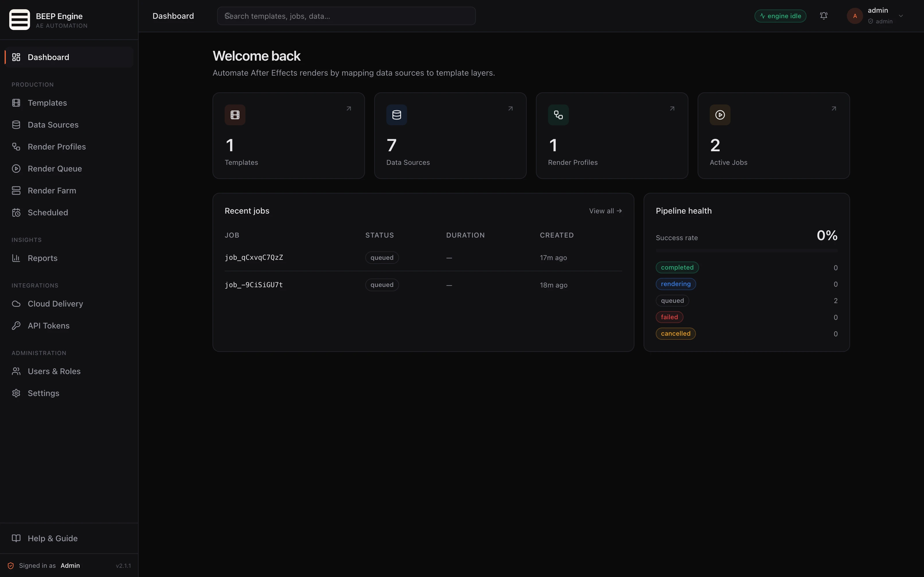Click the engine idle status badge
Viewport: 924px width, 577px height.
coord(780,16)
